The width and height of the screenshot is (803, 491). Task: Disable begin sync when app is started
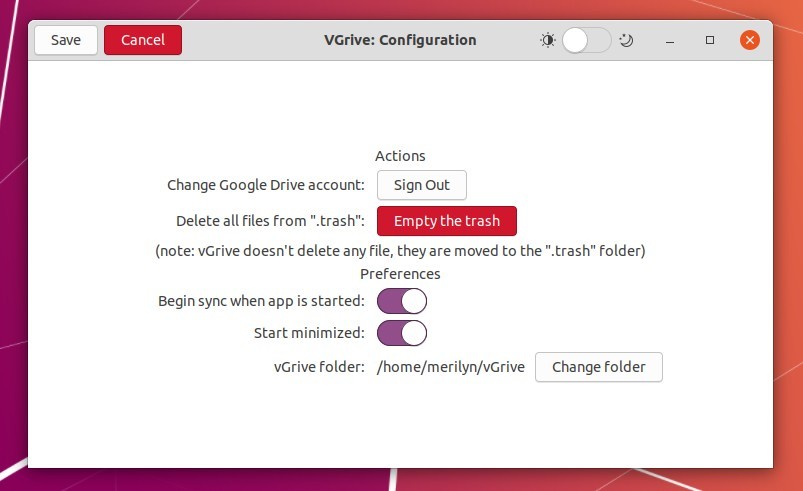pyautogui.click(x=401, y=301)
